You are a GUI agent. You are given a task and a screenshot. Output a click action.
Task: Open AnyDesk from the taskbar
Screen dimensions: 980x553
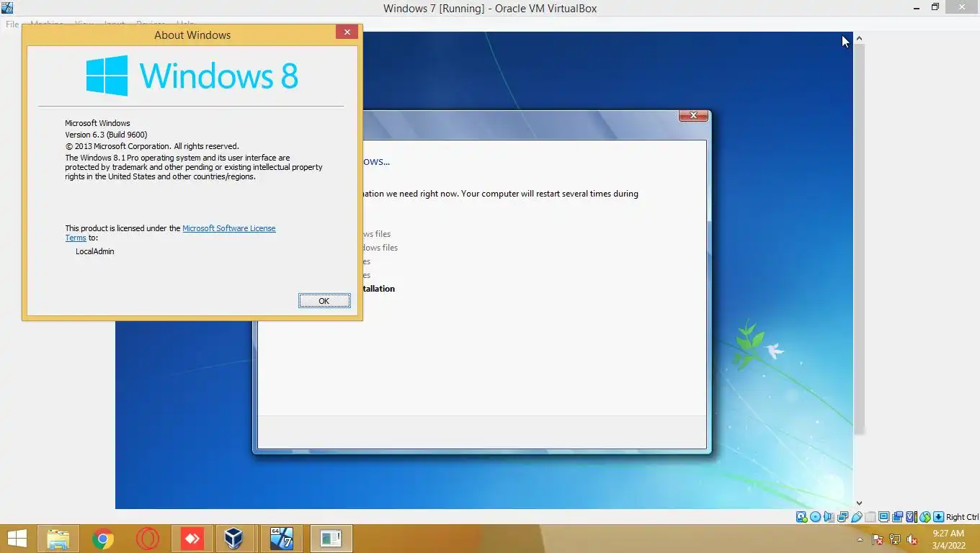[x=192, y=539]
